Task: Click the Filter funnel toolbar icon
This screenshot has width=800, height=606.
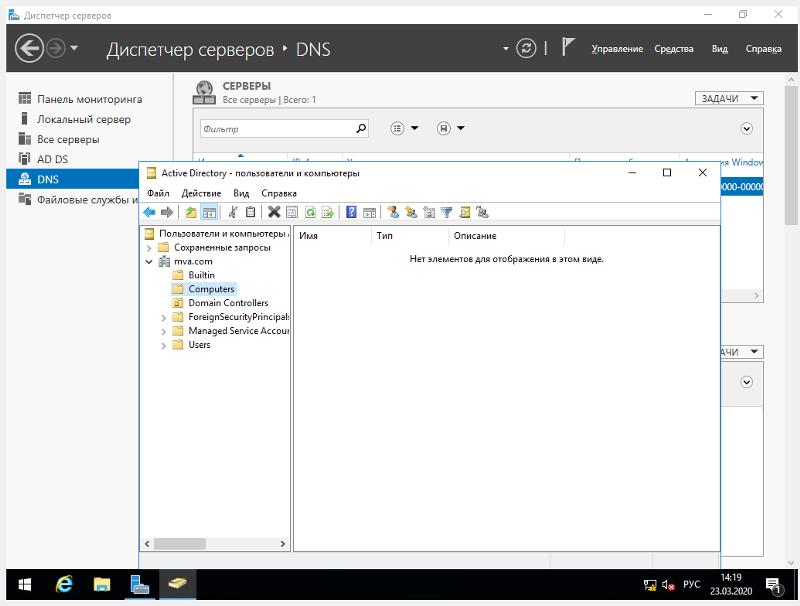Action: pos(446,212)
